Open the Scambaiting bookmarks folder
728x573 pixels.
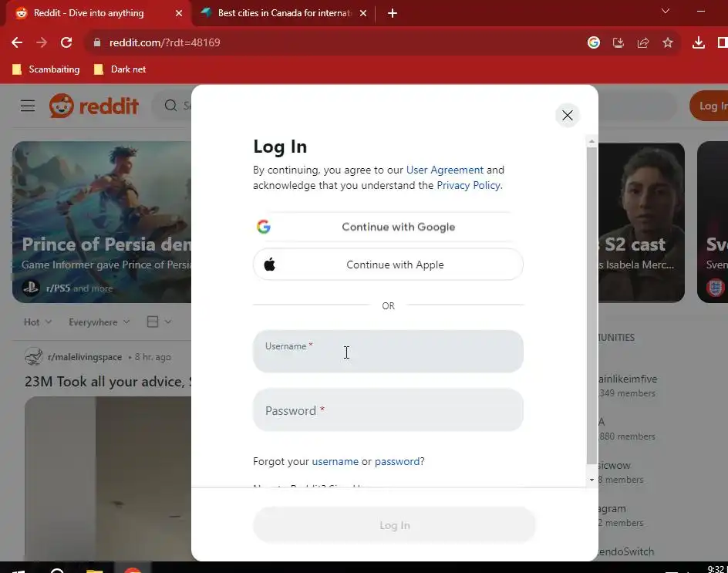pos(46,69)
